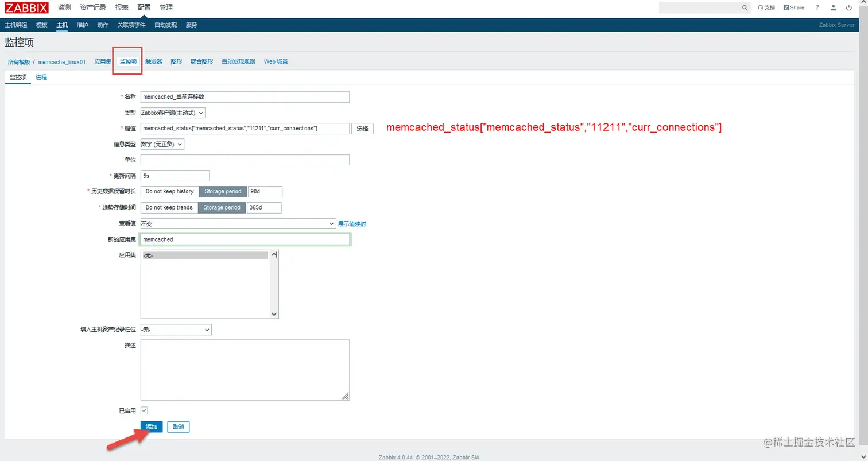The width and height of the screenshot is (868, 461).
Task: Open help question mark icon
Action: click(x=817, y=7)
